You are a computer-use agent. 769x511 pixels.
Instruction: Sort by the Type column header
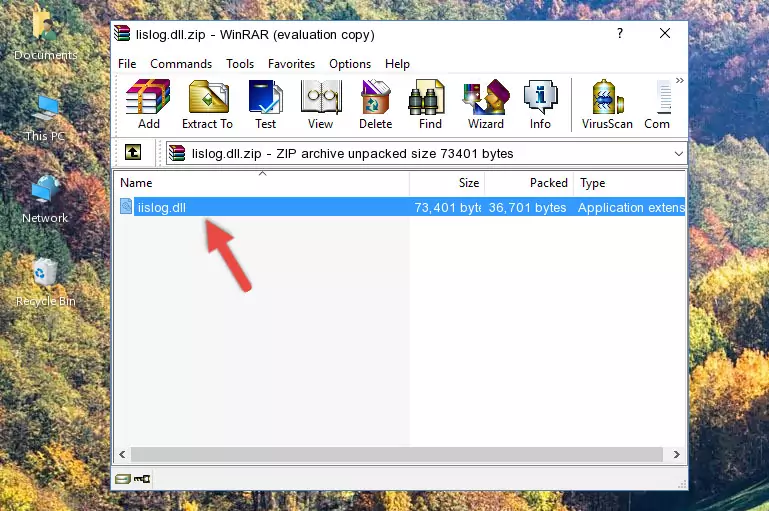point(629,182)
